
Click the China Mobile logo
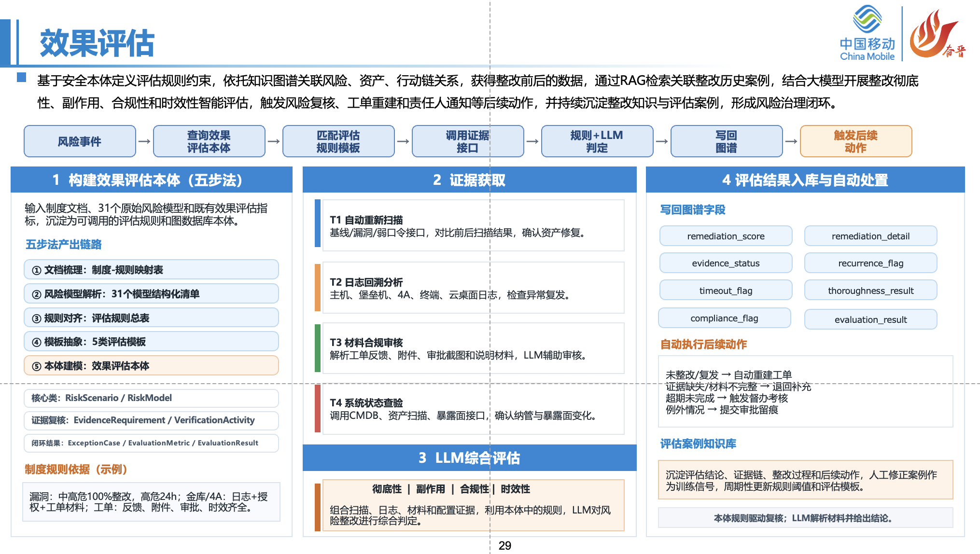click(x=867, y=33)
